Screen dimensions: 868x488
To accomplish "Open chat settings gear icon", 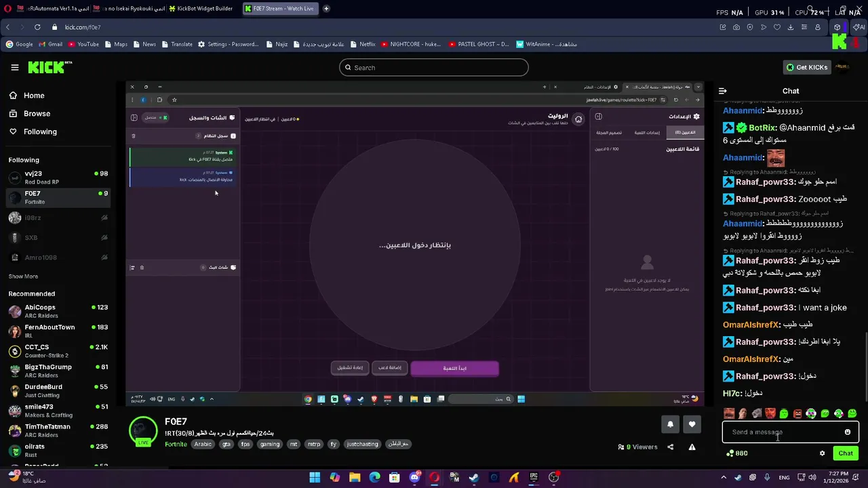I will 822,453.
